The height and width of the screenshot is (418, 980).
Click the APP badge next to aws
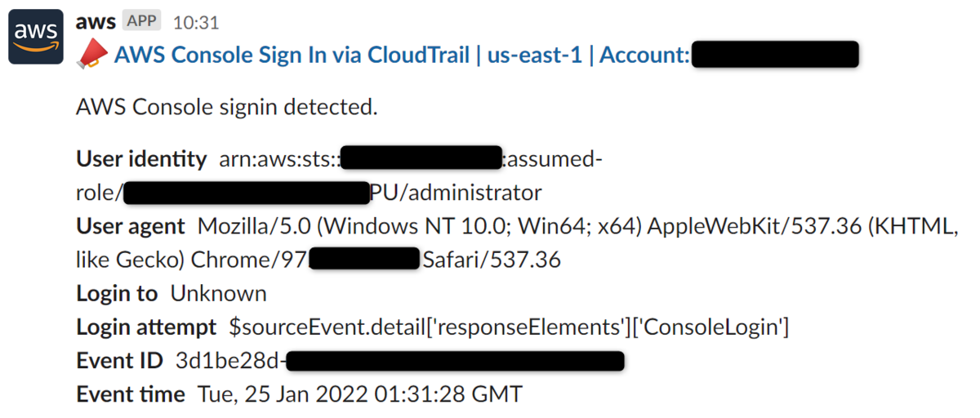tap(144, 21)
